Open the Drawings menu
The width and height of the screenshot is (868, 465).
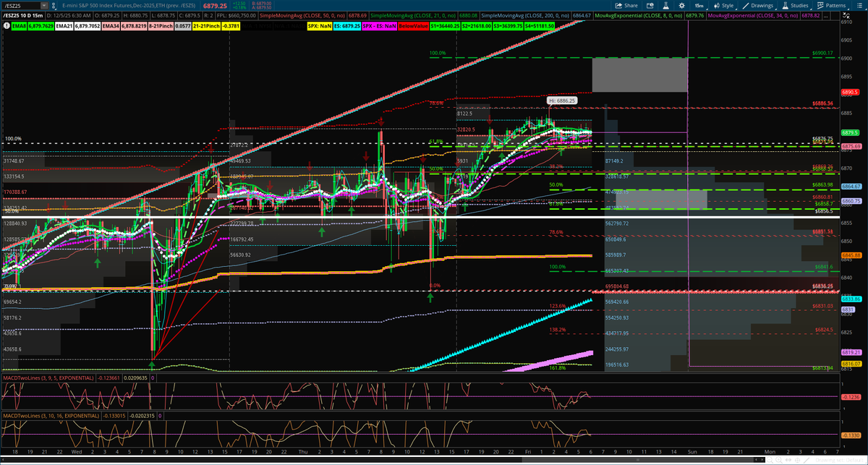(758, 6)
